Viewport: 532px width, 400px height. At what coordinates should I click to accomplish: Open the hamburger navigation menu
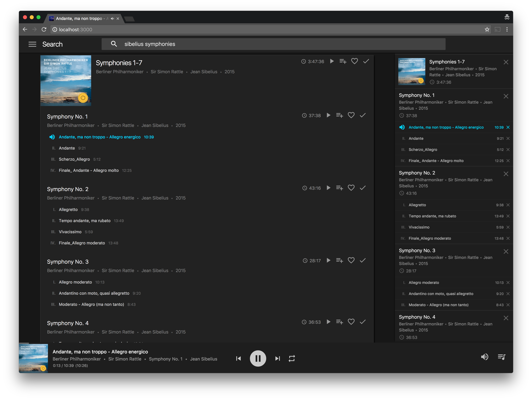coord(32,44)
